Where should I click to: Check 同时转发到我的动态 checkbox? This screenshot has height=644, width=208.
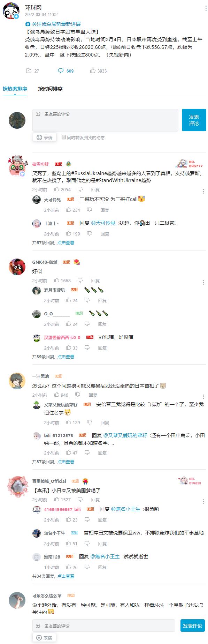tap(64, 137)
